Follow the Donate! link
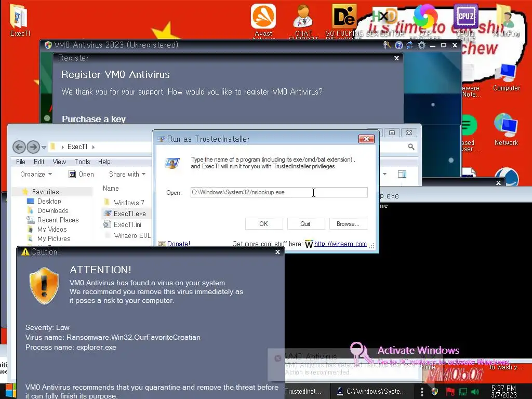Viewport: 532px width, 399px height. [179, 244]
